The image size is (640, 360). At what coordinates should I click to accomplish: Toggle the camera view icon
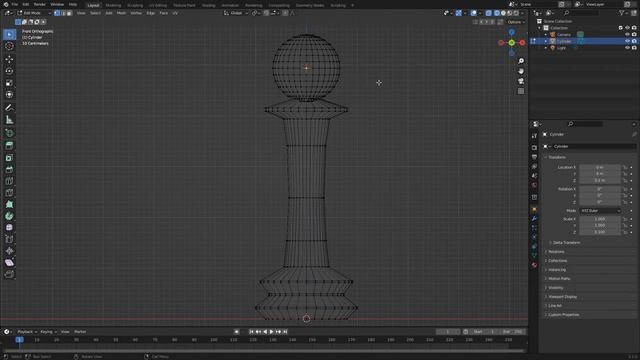[521, 81]
